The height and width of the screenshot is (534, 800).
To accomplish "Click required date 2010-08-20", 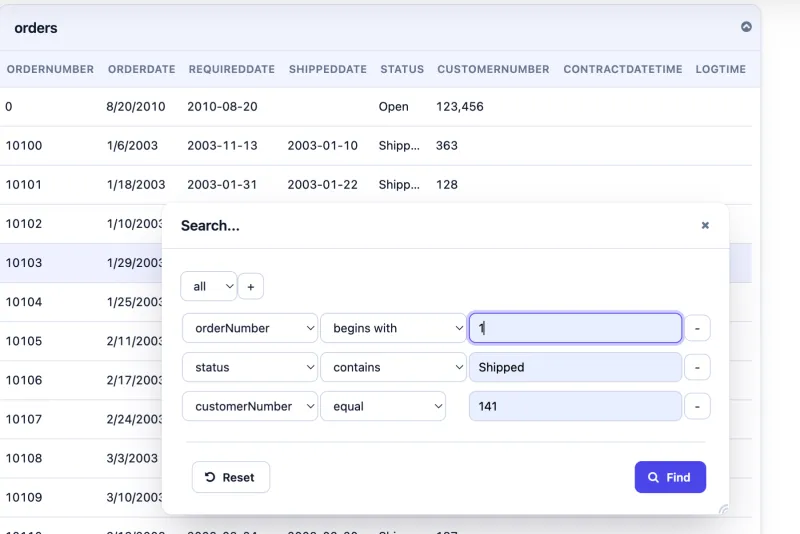I will point(222,107).
